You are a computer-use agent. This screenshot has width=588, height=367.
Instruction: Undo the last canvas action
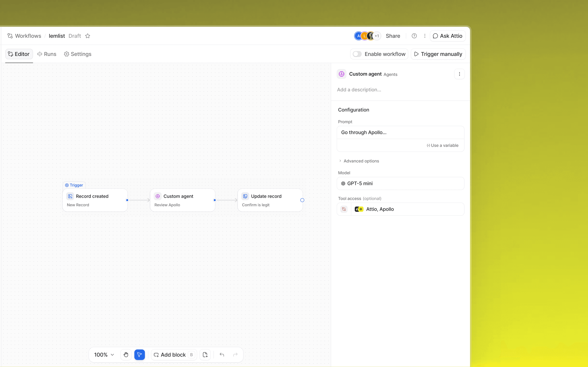pyautogui.click(x=222, y=355)
